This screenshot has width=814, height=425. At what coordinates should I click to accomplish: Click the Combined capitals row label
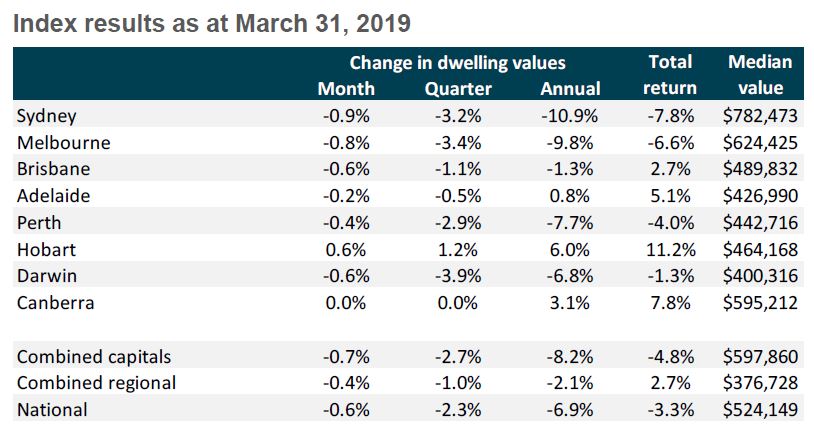pyautogui.click(x=94, y=356)
